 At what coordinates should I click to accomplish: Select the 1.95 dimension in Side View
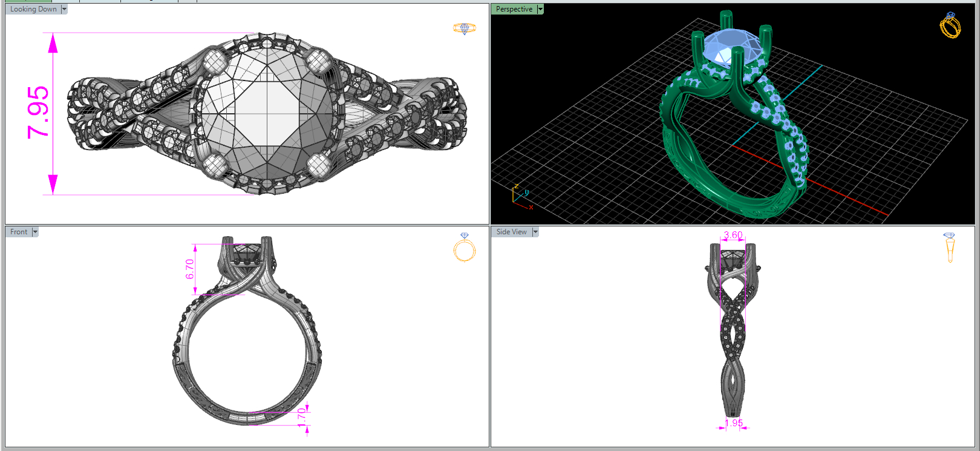pyautogui.click(x=733, y=423)
